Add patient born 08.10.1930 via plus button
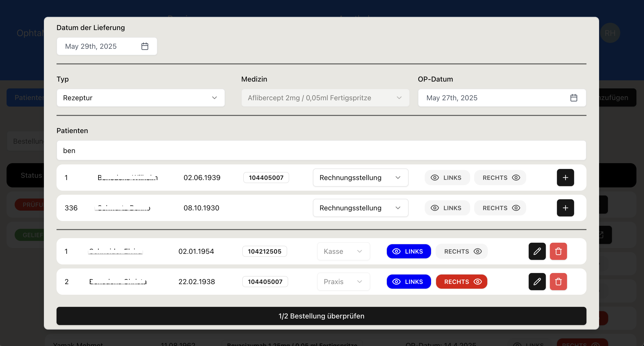 click(565, 208)
